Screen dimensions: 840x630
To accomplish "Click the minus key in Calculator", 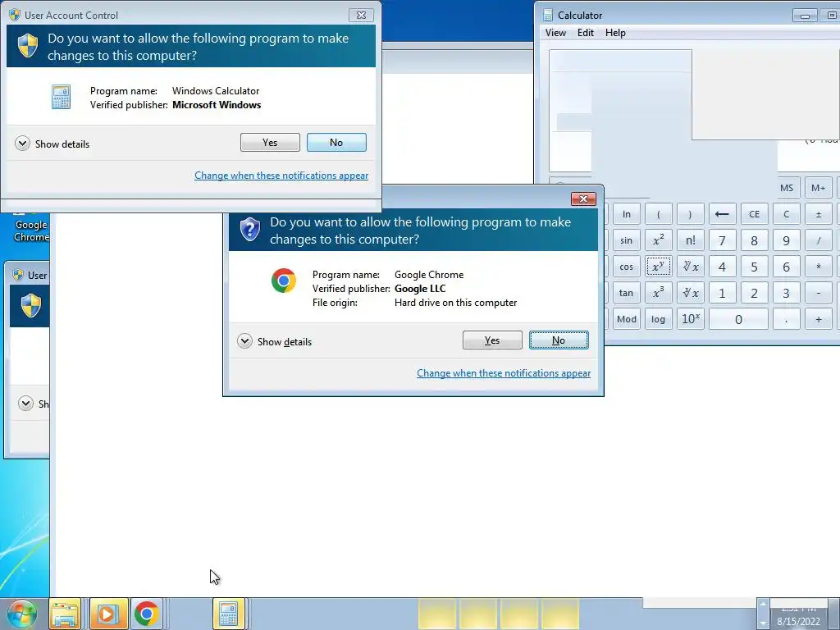I will 819,293.
